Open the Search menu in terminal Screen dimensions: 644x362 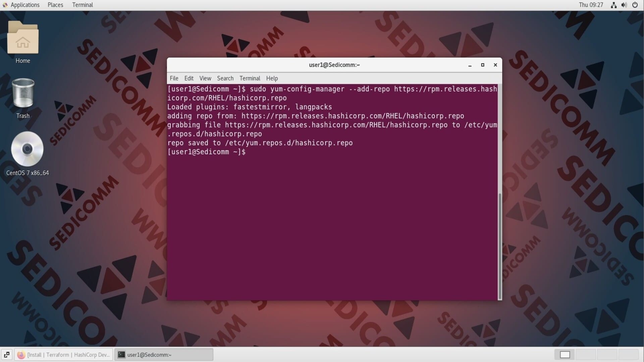point(225,78)
